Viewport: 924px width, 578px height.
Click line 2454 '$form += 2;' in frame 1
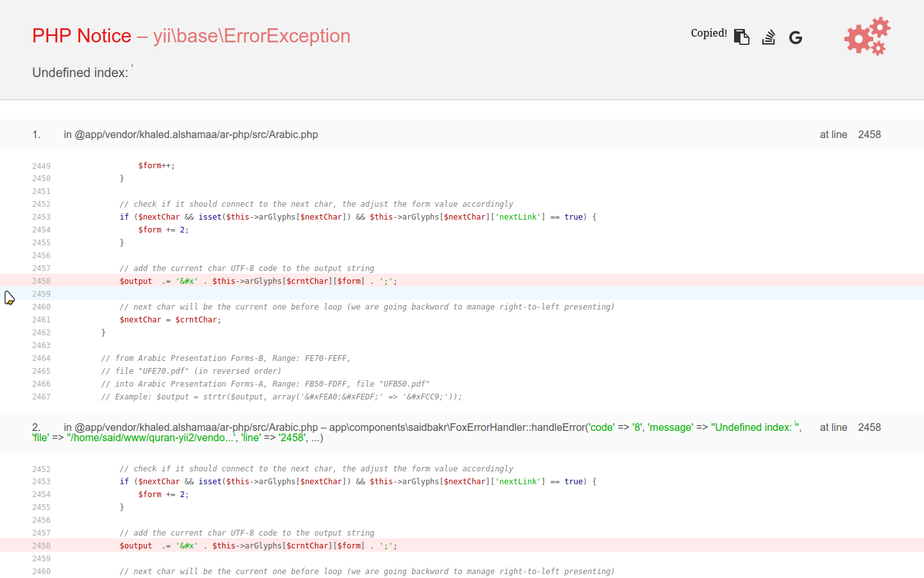tap(164, 230)
